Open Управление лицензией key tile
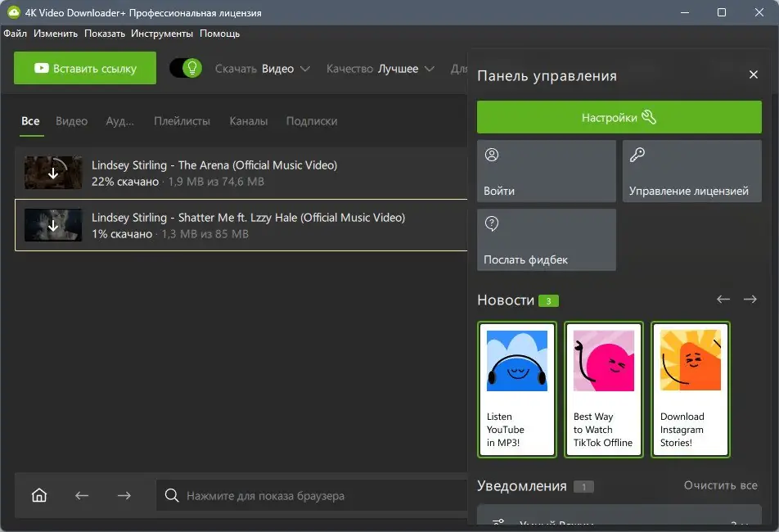 691,171
